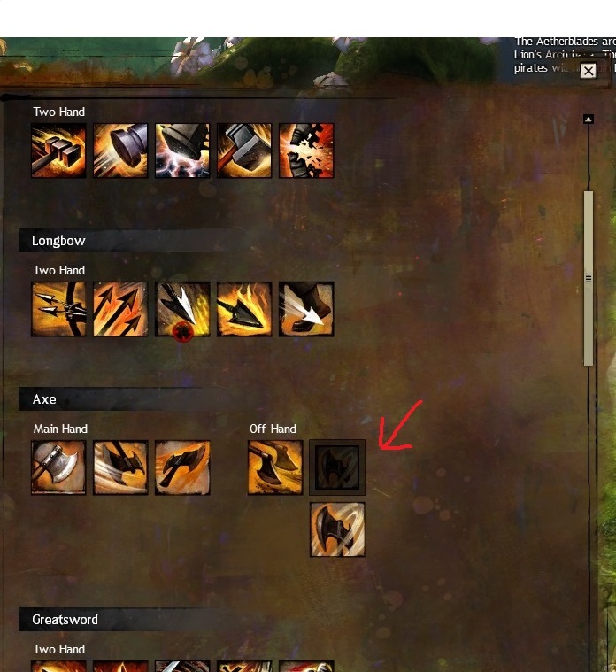Close the skills panel with the X
This screenshot has width=616, height=672.
pyautogui.click(x=589, y=71)
